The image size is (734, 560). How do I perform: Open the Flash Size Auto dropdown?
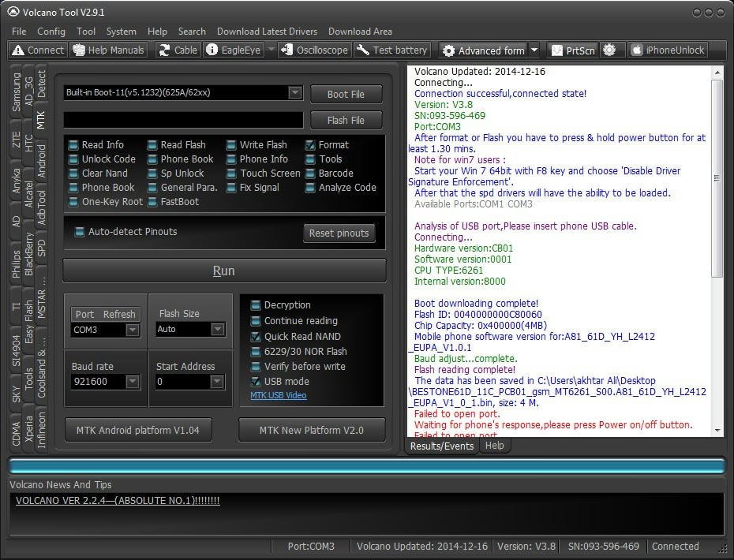pos(218,330)
